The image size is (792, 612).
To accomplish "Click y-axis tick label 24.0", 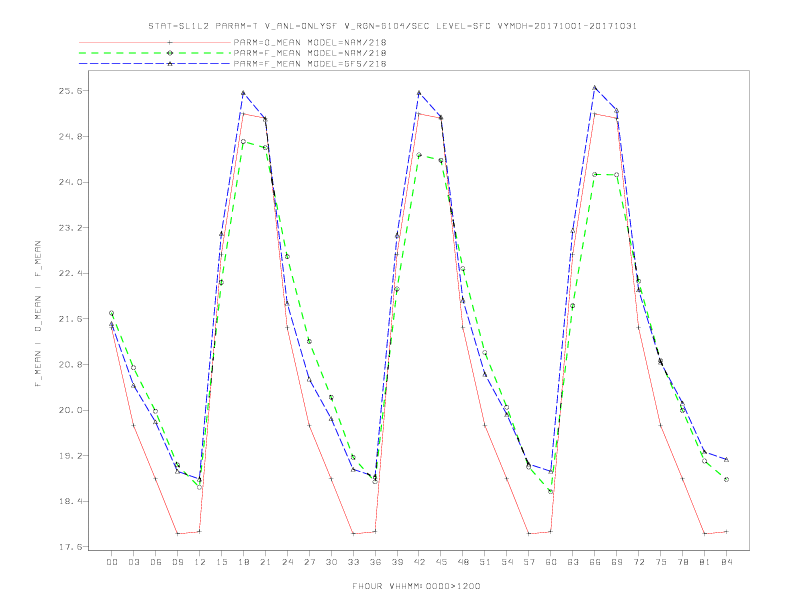I will (x=69, y=182).
